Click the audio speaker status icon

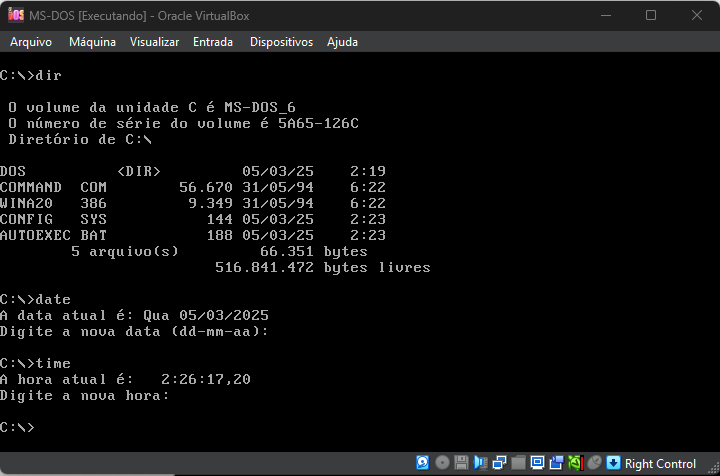pos(480,463)
